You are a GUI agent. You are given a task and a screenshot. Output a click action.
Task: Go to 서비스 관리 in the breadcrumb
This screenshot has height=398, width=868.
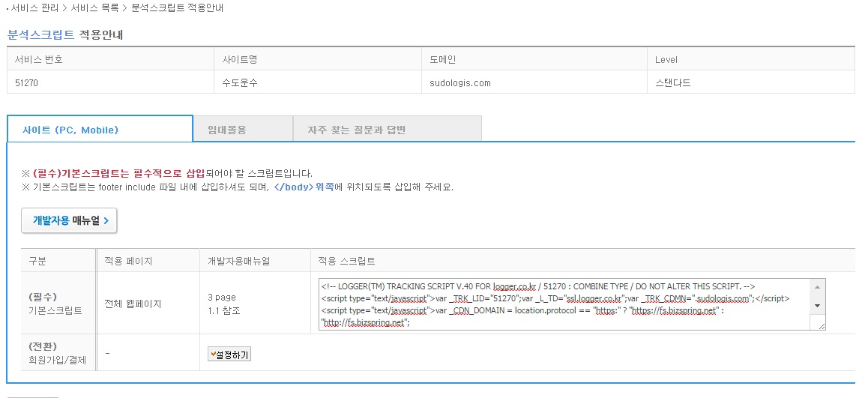34,8
